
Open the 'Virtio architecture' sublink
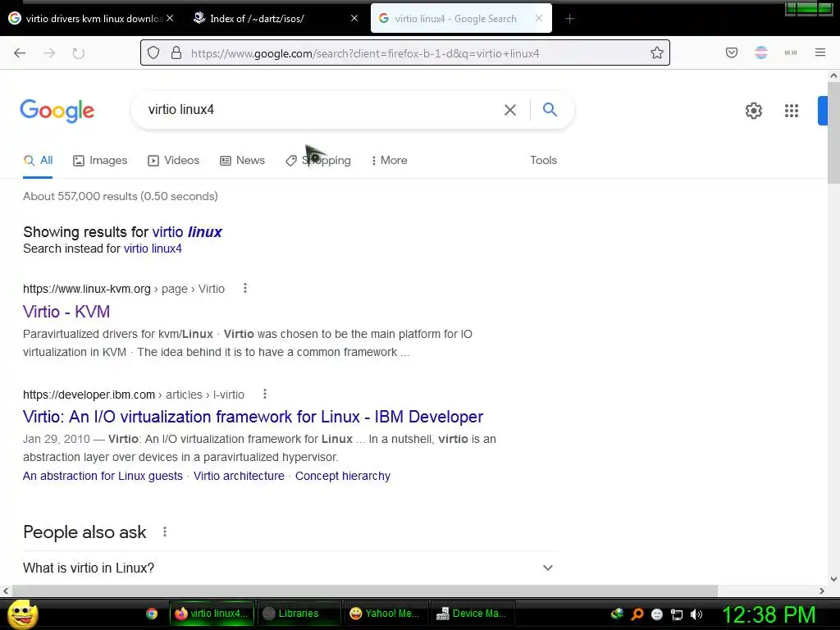[x=239, y=476]
